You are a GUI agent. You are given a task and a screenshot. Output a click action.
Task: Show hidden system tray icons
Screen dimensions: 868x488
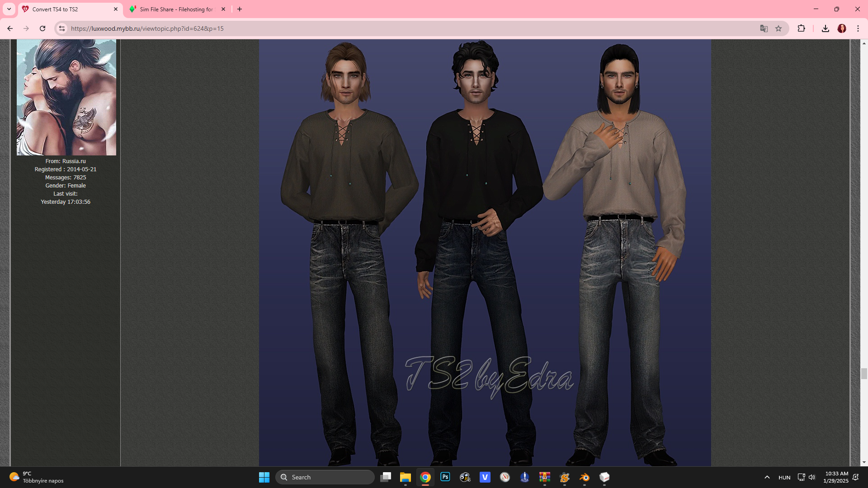[767, 477]
